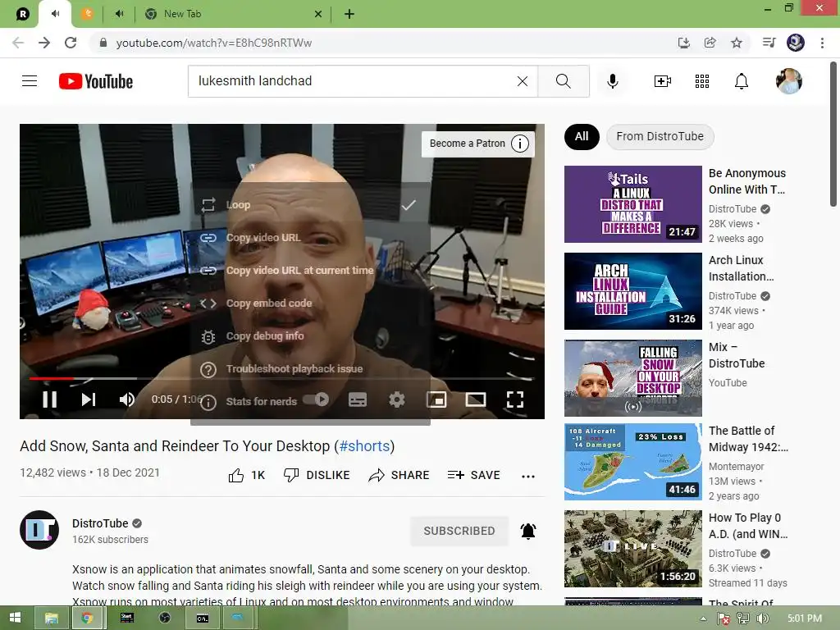The height and width of the screenshot is (630, 840).
Task: Select Copy video URL
Action: 311,238
